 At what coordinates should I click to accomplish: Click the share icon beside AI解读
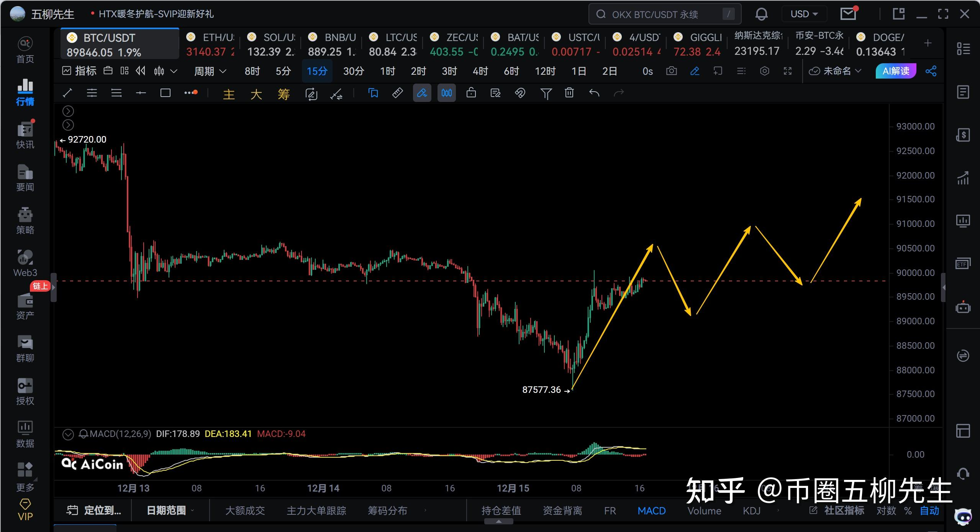pos(931,71)
